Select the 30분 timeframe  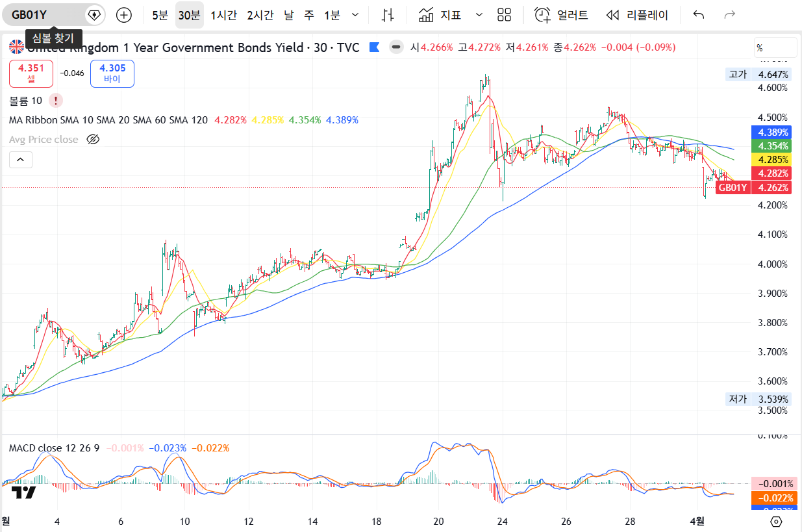(189, 15)
